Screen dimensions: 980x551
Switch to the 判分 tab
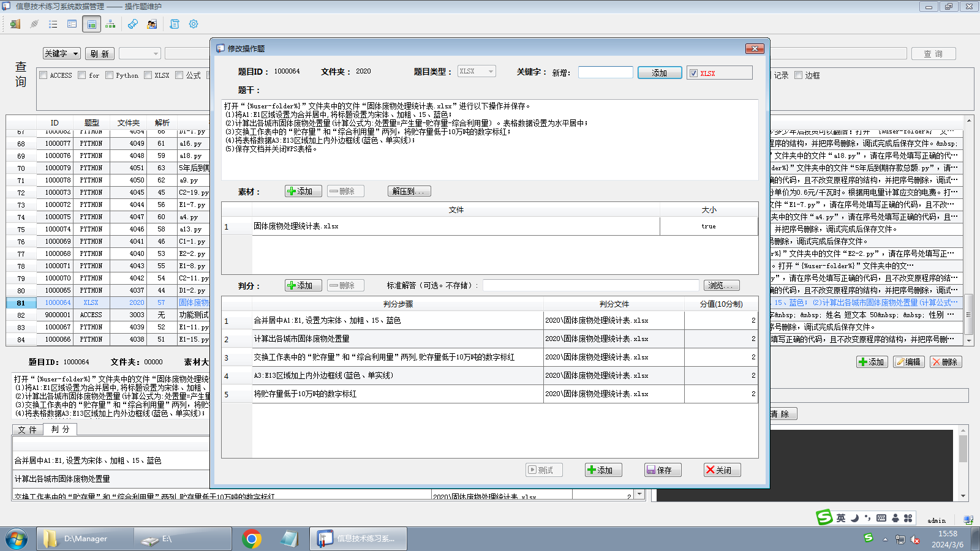(x=60, y=430)
